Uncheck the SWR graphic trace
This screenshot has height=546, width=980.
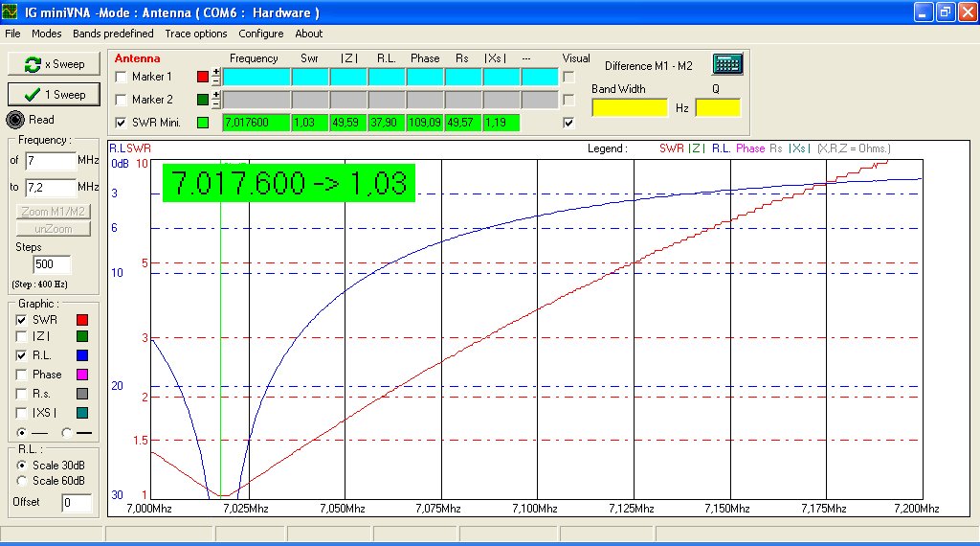click(x=21, y=320)
